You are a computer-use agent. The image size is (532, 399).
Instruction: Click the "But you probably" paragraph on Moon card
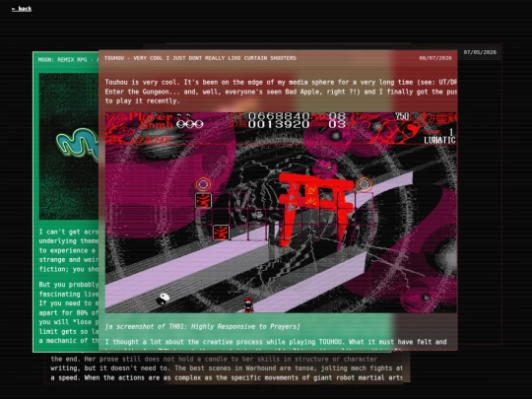tap(69, 312)
